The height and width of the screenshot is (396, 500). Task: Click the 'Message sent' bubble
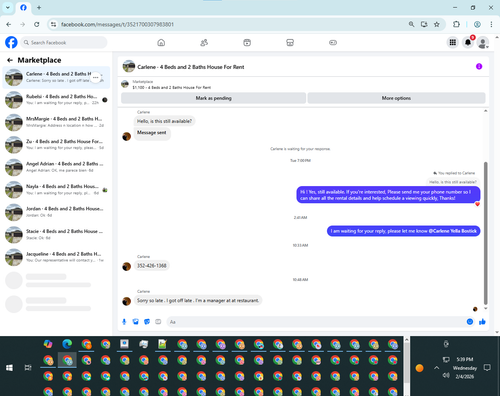coord(152,133)
